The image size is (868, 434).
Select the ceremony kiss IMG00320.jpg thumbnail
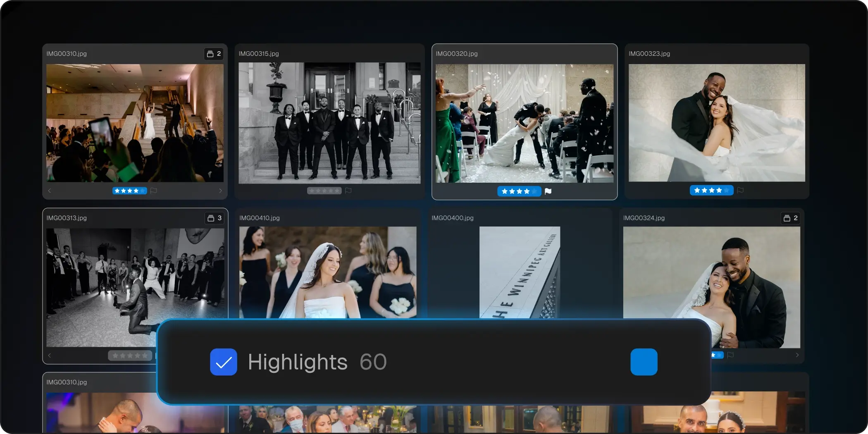point(525,123)
